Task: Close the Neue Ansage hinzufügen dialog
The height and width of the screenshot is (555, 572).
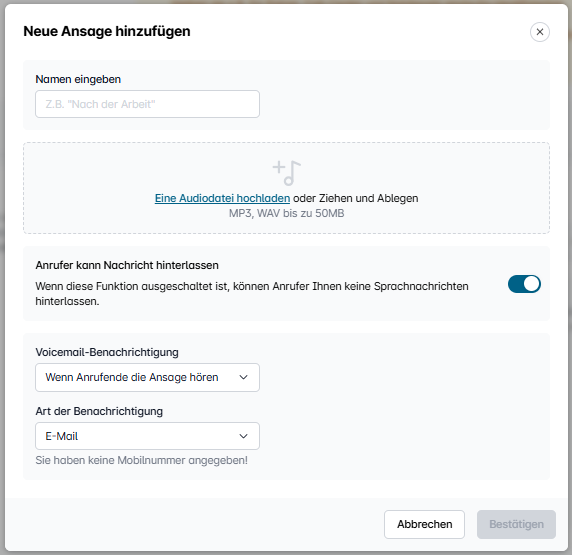Action: coord(540,32)
